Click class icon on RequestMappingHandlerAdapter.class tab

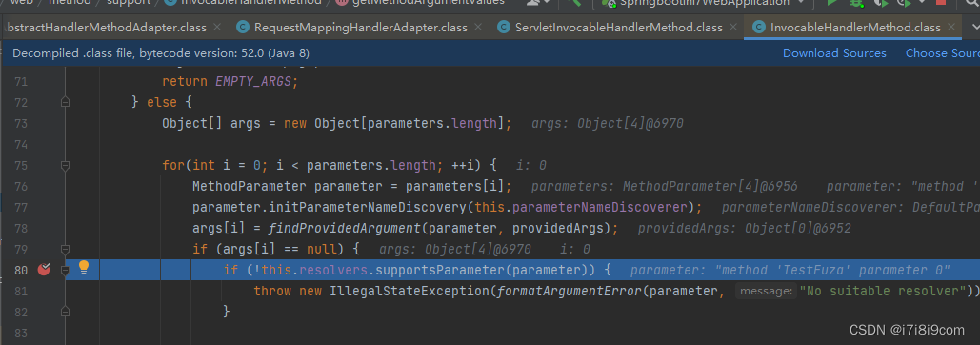tap(243, 28)
